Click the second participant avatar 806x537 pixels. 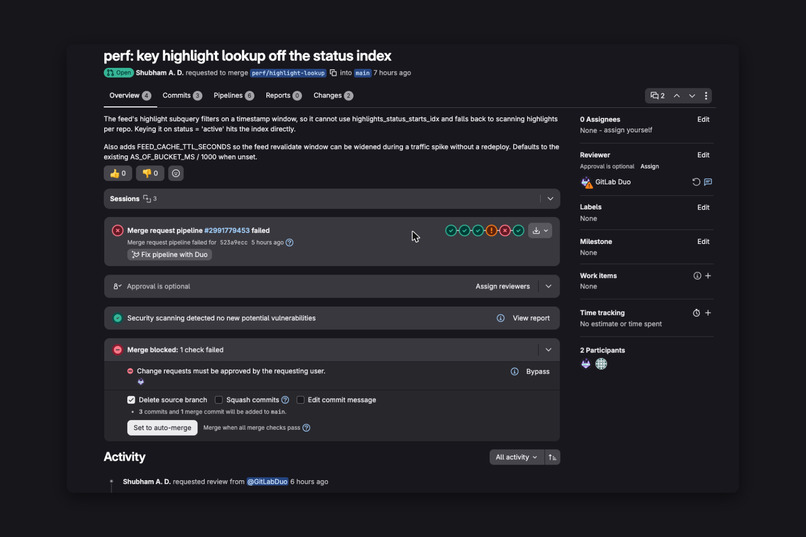[x=601, y=364]
